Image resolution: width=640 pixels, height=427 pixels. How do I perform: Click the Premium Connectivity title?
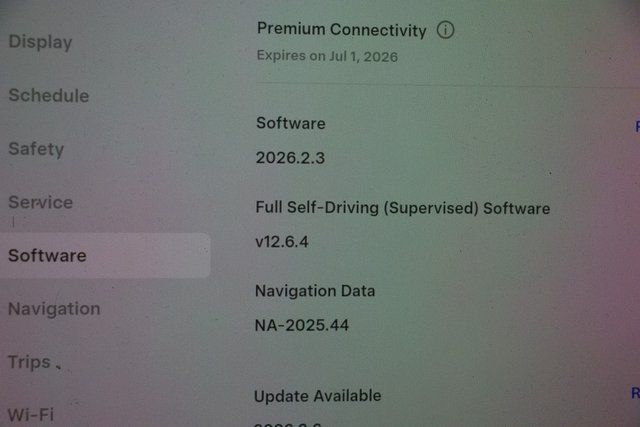(342, 29)
